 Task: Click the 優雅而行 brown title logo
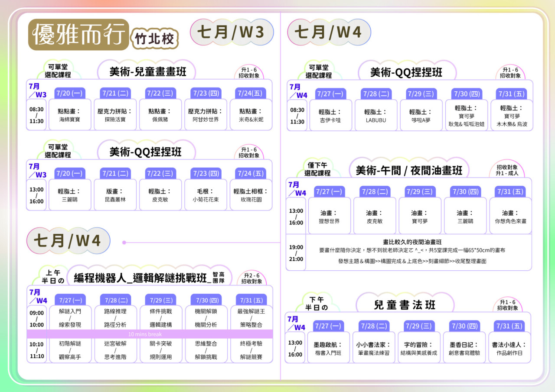78,35
